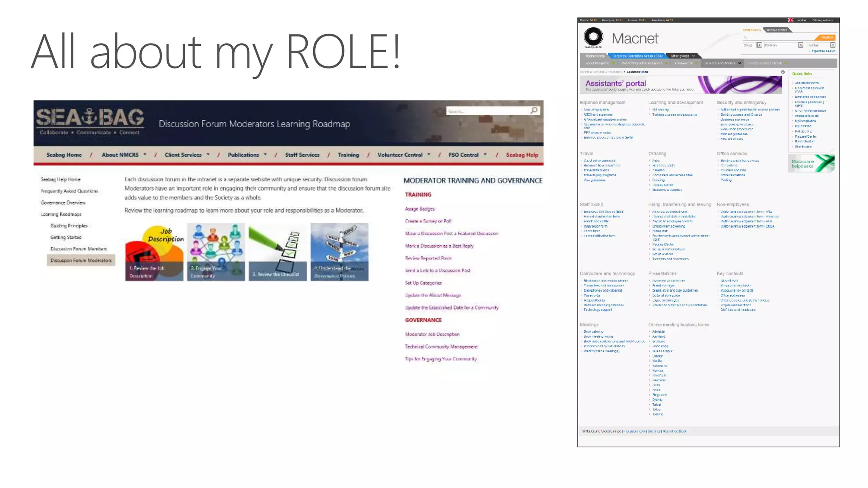Click the SeaBag search magnifier icon

coord(534,111)
